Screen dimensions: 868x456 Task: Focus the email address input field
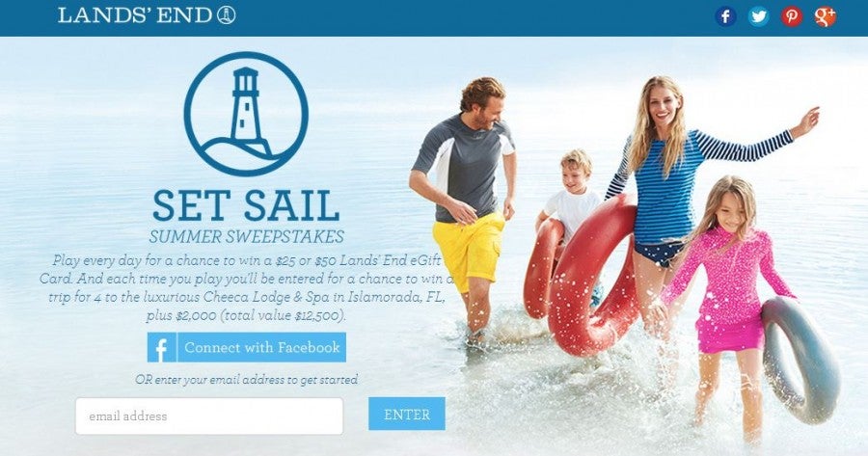point(209,416)
